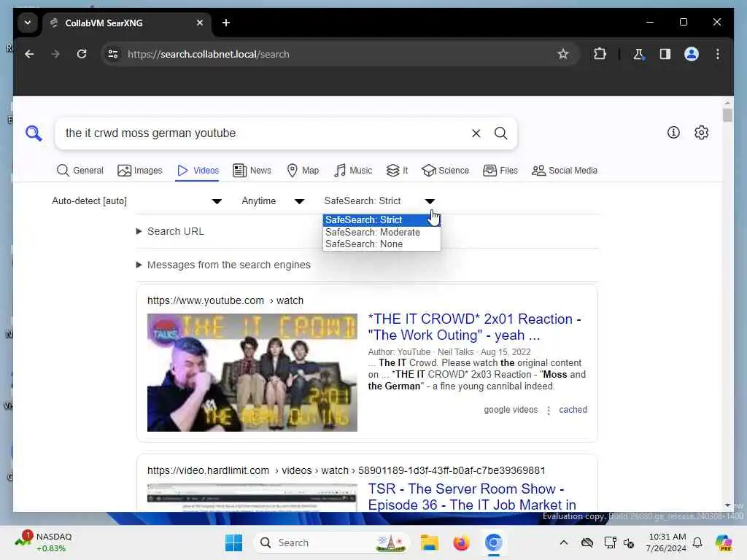Click the 'google videos' engine label
Screen dimensions: 747x560
511,410
